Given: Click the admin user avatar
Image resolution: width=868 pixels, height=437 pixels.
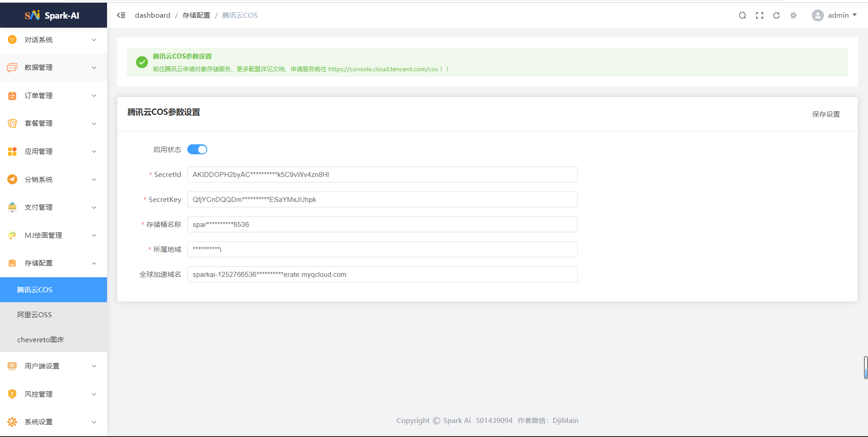Looking at the screenshot, I should tap(818, 15).
